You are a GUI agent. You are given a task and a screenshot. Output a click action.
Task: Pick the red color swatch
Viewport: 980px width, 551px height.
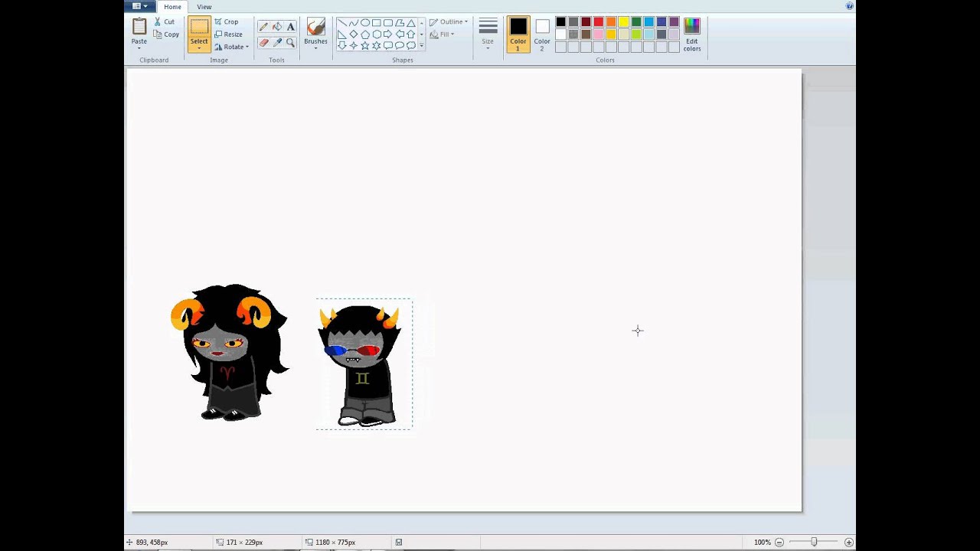click(x=599, y=22)
